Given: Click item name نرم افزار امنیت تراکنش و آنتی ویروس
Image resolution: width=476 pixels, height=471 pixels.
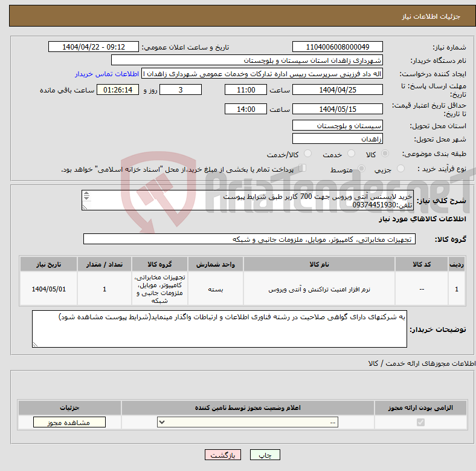Looking at the screenshot, I should pyautogui.click(x=319, y=289).
